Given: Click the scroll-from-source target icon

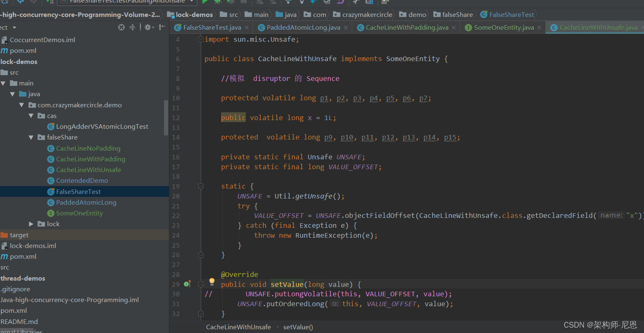Looking at the screenshot, I should [121, 27].
